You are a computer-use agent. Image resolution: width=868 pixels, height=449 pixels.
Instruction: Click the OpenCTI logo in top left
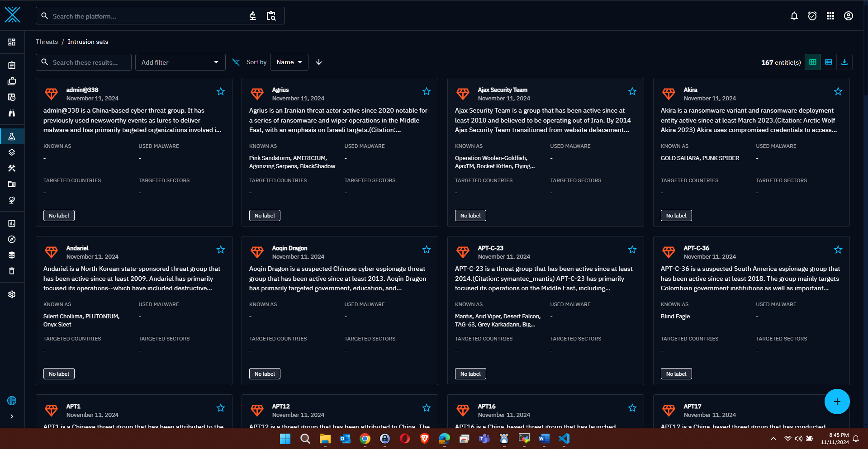12,15
